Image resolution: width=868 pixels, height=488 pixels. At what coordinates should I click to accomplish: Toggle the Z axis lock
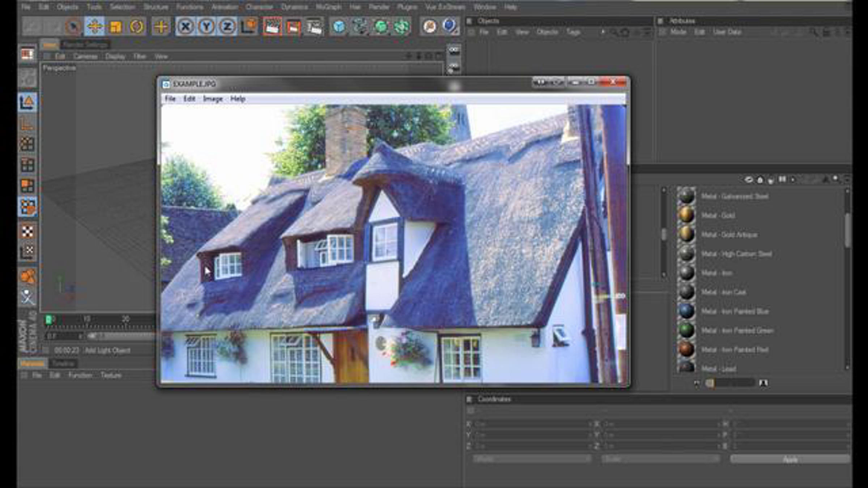point(227,26)
